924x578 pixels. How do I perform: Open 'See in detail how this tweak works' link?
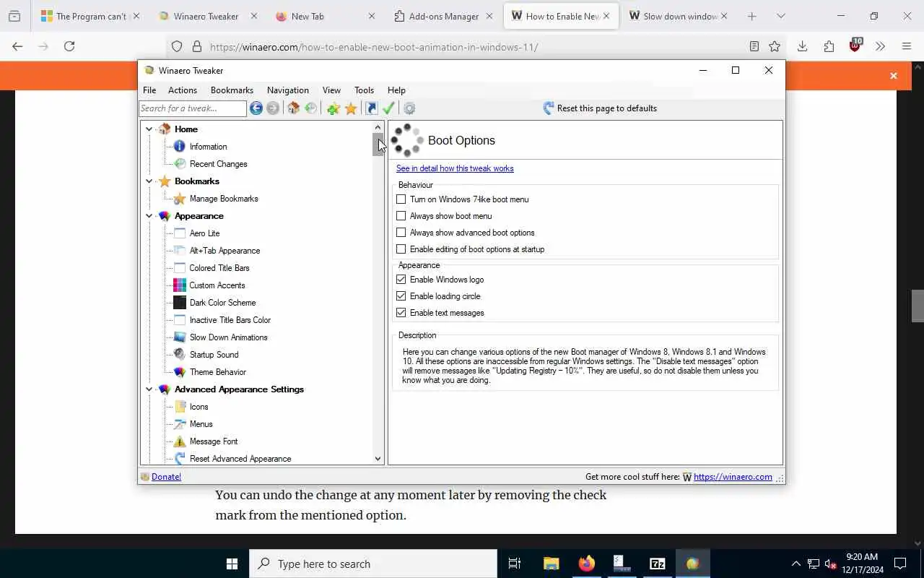455,168
